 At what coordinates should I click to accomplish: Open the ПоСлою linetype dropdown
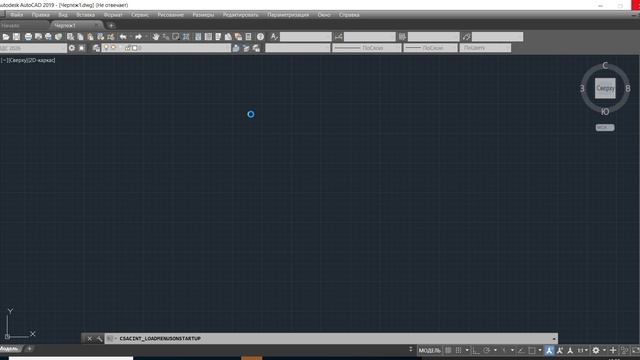coord(367,48)
